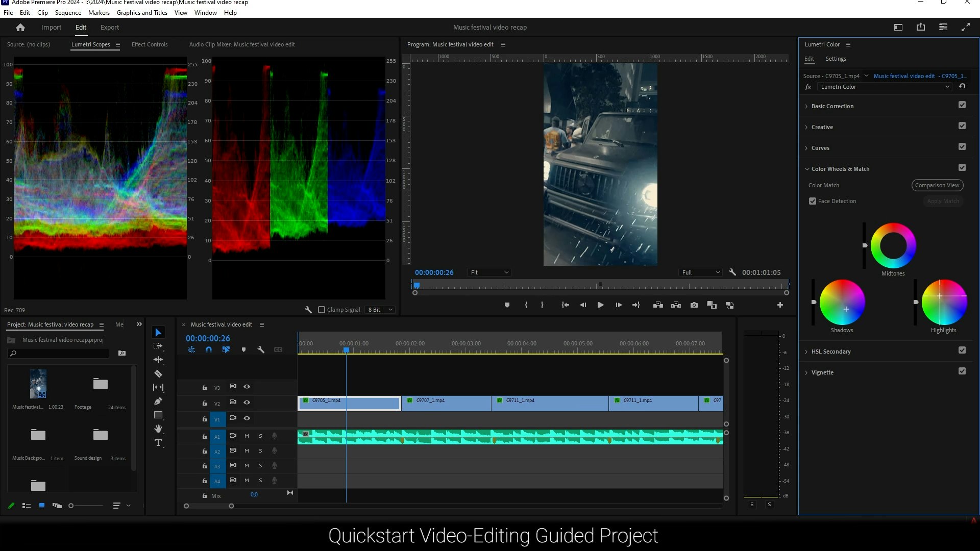Select the Razor tool
Viewport: 980px width, 551px height.
click(158, 374)
